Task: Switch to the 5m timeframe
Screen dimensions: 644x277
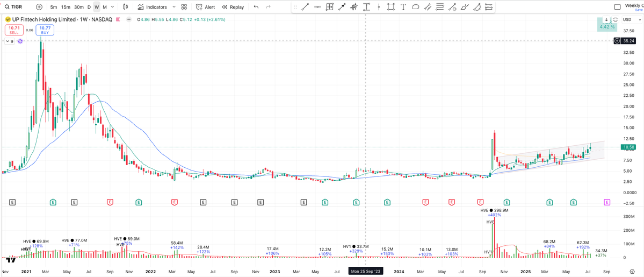Action: point(54,7)
